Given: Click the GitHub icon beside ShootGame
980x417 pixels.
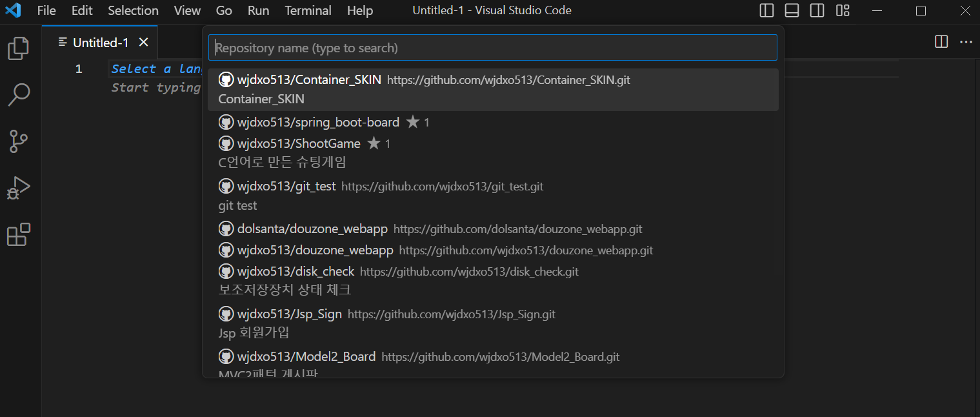Looking at the screenshot, I should pos(226,143).
